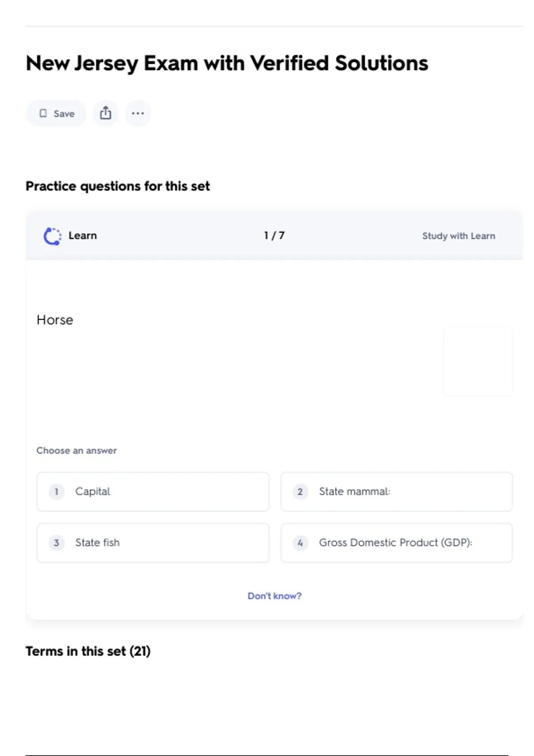The height and width of the screenshot is (756, 534).
Task: Open the Study with Learn link
Action: [458, 236]
